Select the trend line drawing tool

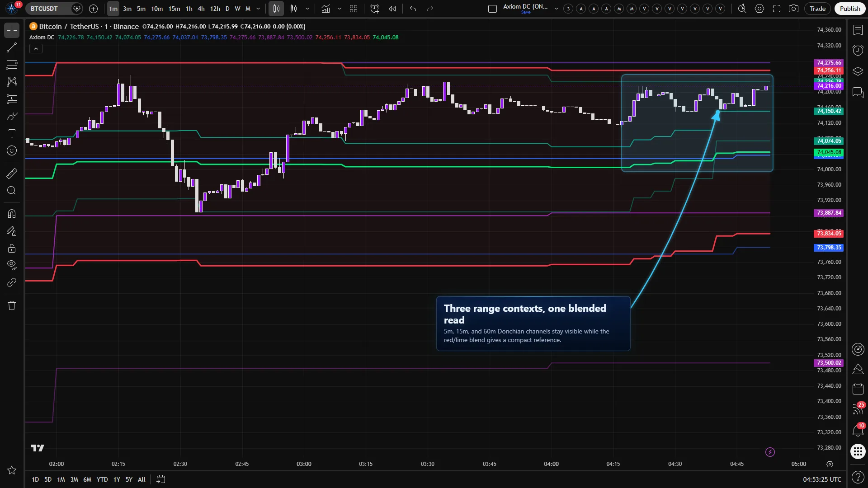[x=12, y=47]
